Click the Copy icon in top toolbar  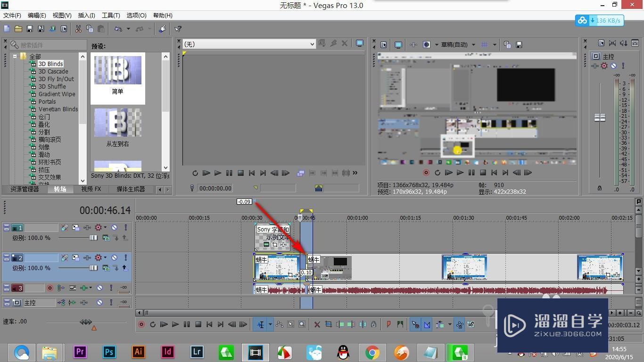pos(90,29)
